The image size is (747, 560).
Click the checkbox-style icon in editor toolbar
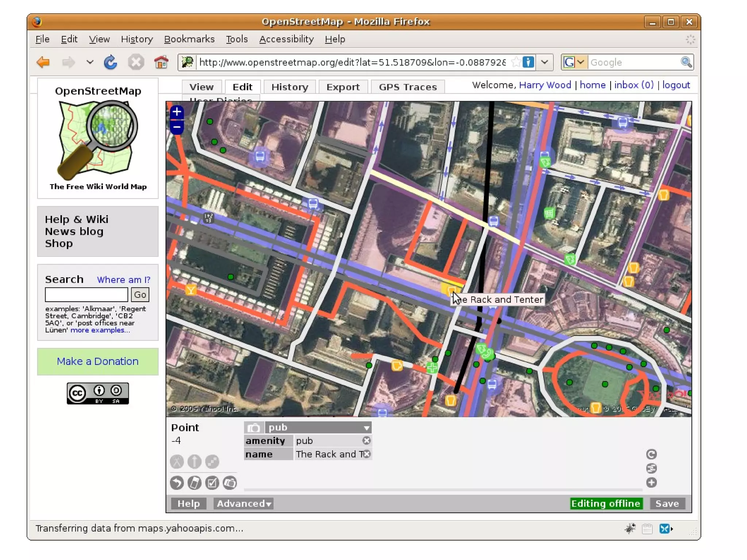212,483
